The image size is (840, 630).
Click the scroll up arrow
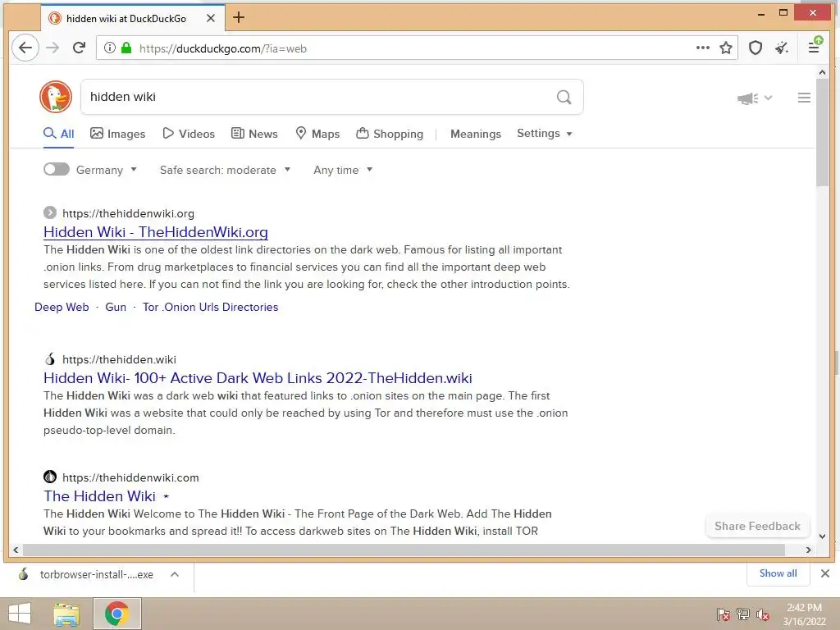(822, 72)
